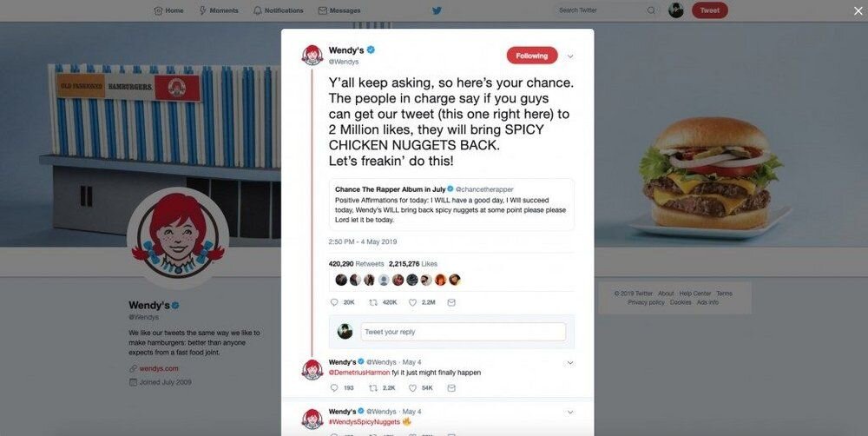Close the tweet overlay with X

coord(858,10)
